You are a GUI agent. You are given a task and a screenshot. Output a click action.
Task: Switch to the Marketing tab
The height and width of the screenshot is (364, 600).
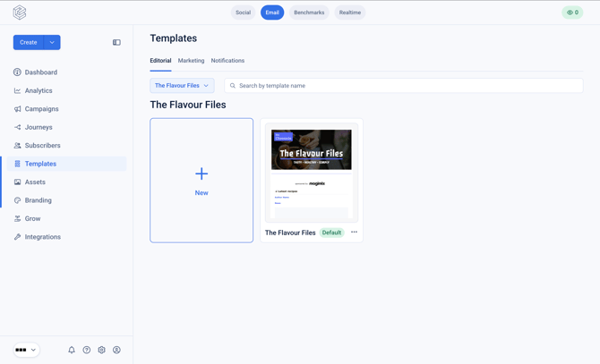click(x=191, y=61)
